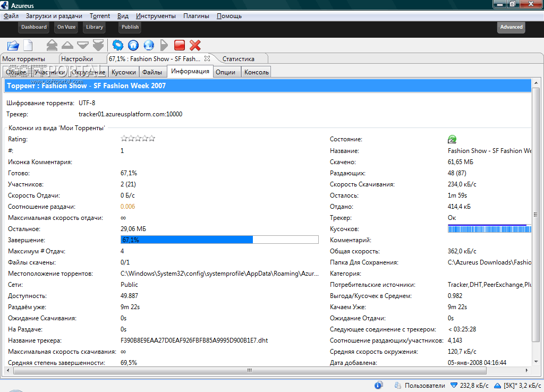Click the move torrent up arrow icon
544x392 pixels.
coord(67,45)
